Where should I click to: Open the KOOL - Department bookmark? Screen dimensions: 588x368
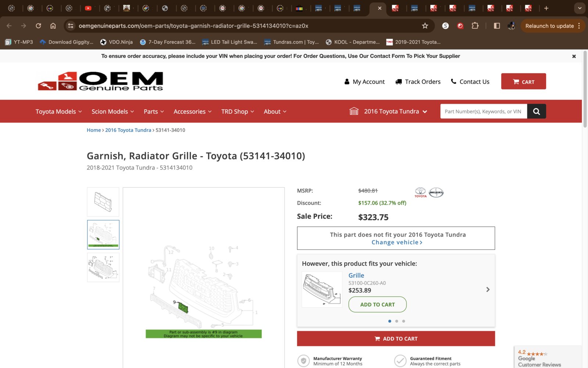[353, 42]
